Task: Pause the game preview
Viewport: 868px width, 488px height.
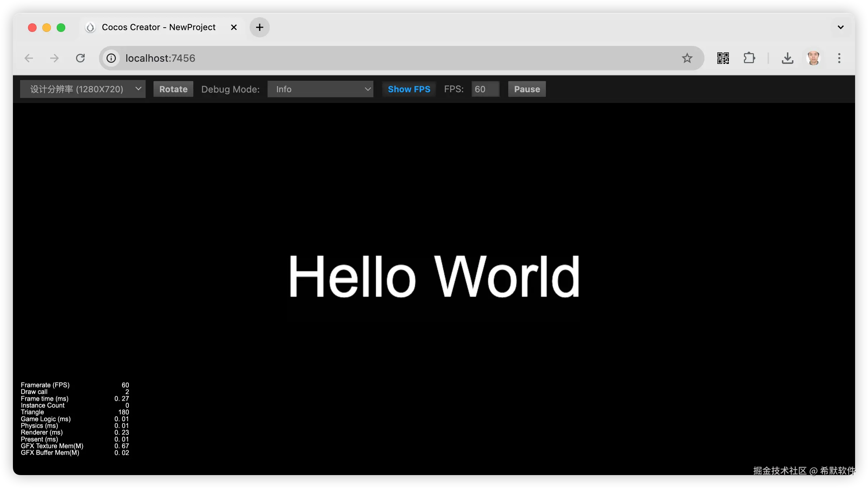Action: [x=527, y=89]
